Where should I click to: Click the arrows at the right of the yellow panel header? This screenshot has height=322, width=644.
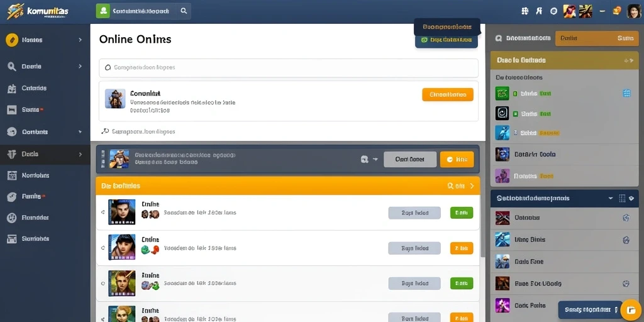pos(629,60)
